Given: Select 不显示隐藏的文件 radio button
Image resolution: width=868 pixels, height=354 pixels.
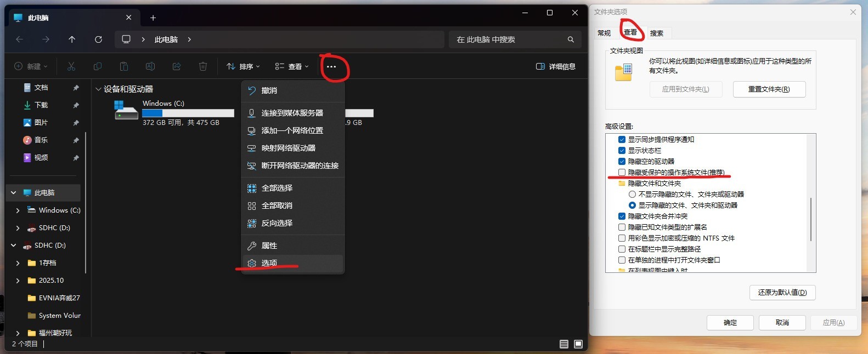Looking at the screenshot, I should 632,194.
